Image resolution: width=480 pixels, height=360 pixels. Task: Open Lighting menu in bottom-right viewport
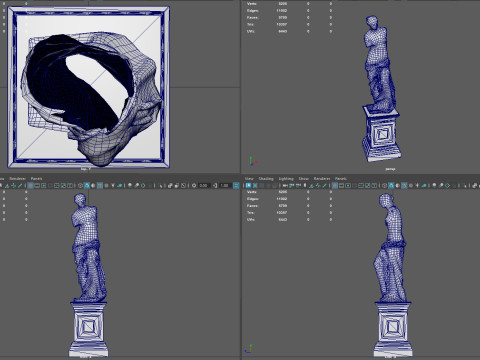286,179
